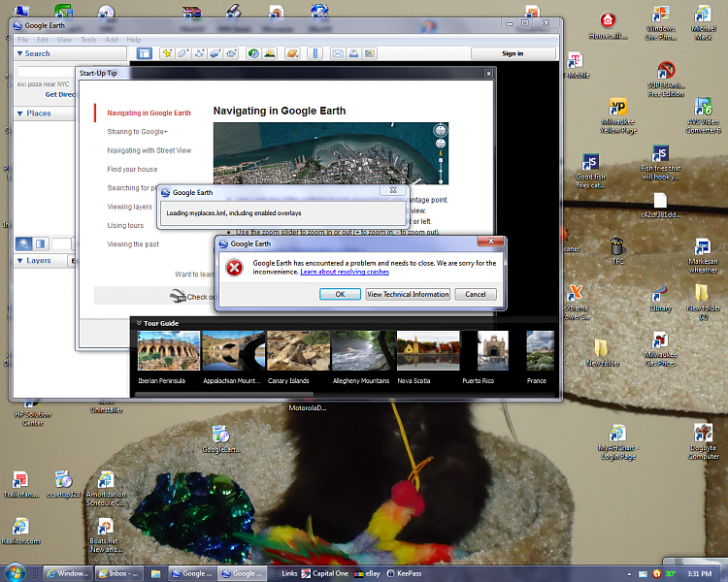Click the Windows Start orb

point(15,572)
